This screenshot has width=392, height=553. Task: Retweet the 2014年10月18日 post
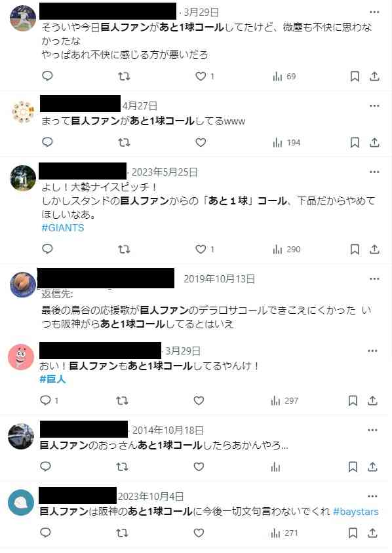[x=122, y=467]
